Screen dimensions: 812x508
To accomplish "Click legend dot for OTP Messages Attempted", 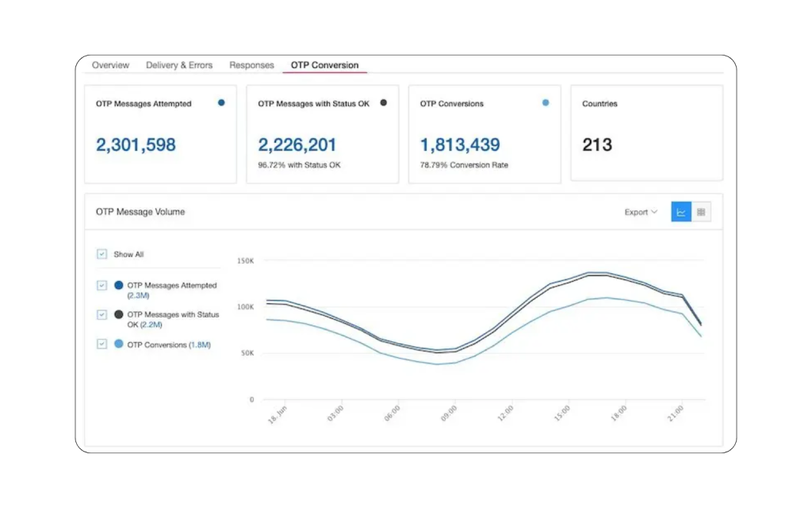I will [119, 285].
